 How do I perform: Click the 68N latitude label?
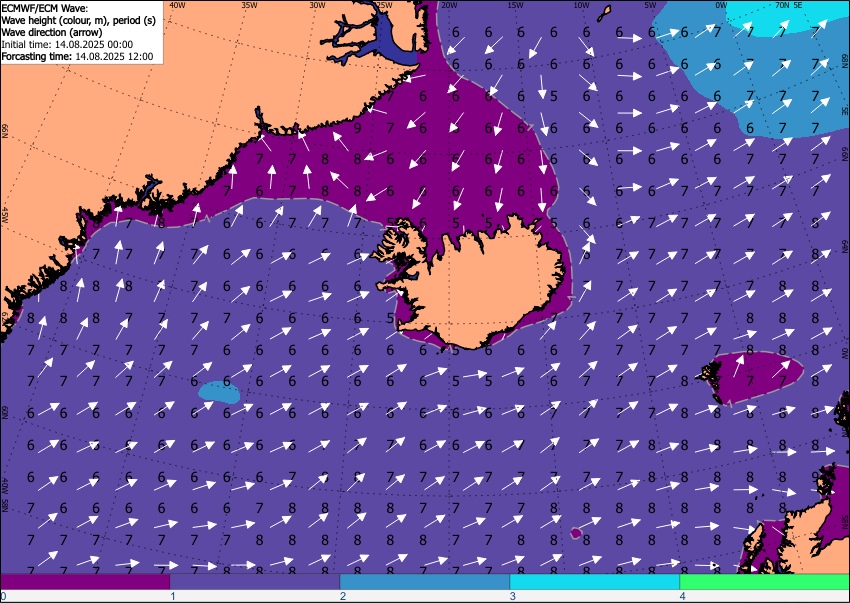pos(845,59)
